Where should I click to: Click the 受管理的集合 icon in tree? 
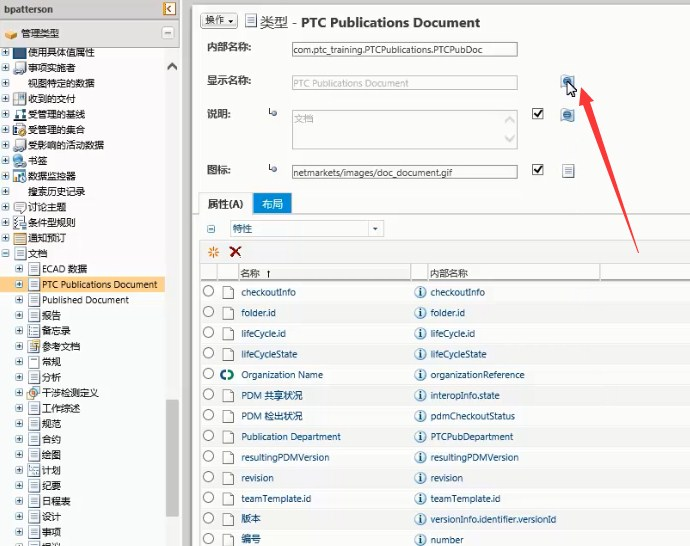coord(19,130)
